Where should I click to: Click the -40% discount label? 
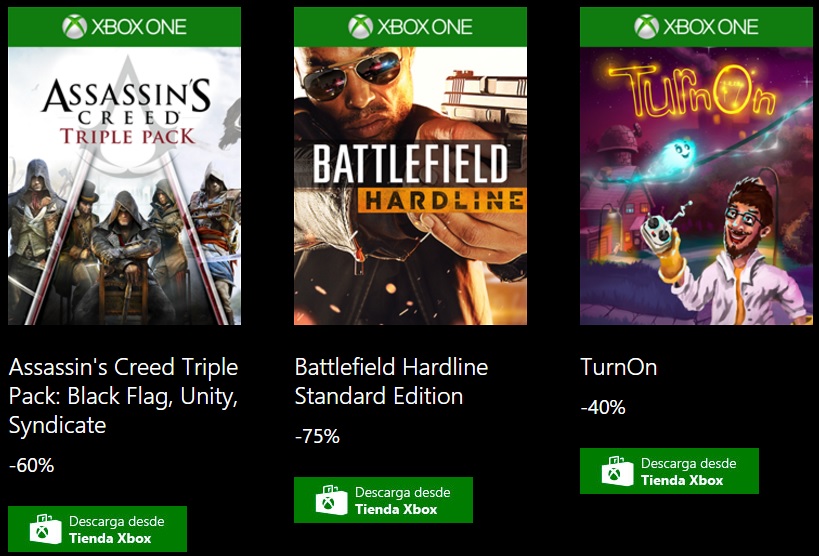[603, 407]
